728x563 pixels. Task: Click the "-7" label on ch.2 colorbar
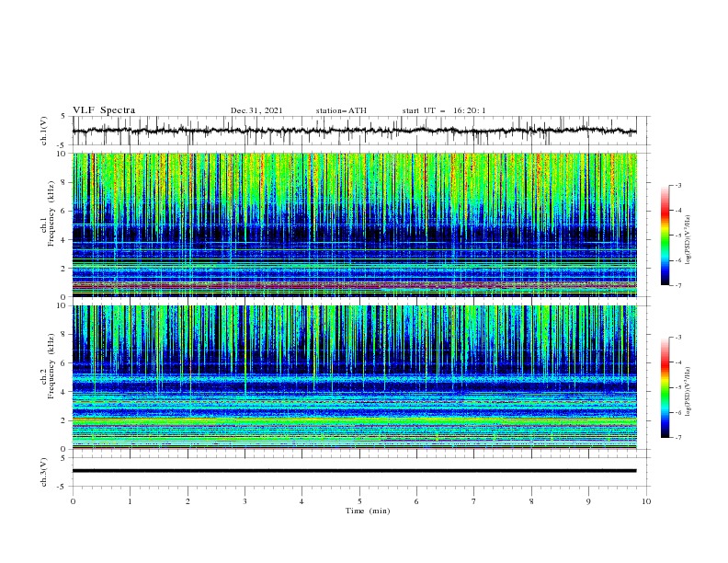pyautogui.click(x=677, y=438)
